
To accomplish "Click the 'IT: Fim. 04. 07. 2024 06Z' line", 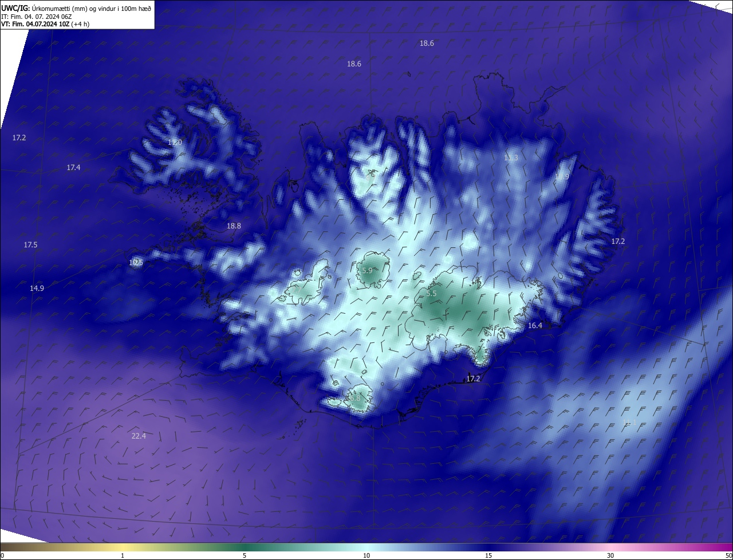I will (x=37, y=17).
